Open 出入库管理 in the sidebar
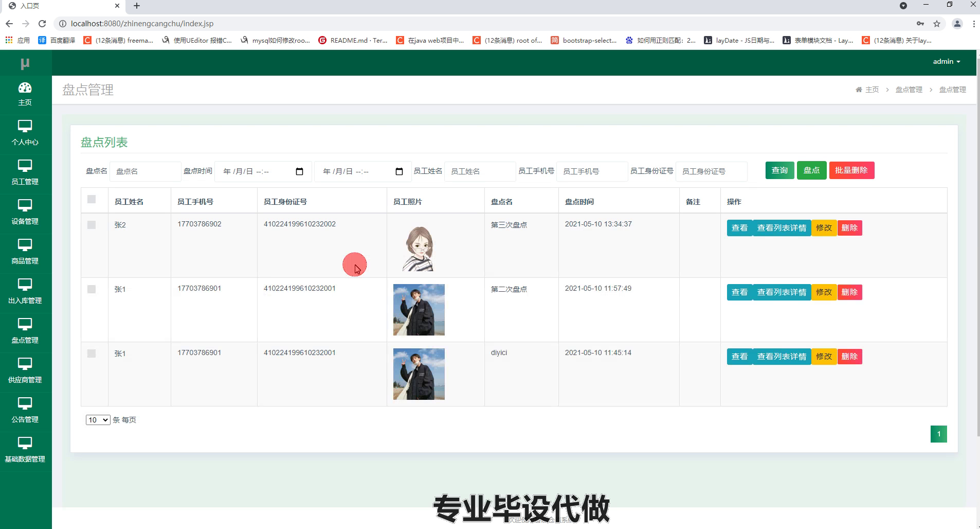Image resolution: width=980 pixels, height=529 pixels. pos(25,292)
